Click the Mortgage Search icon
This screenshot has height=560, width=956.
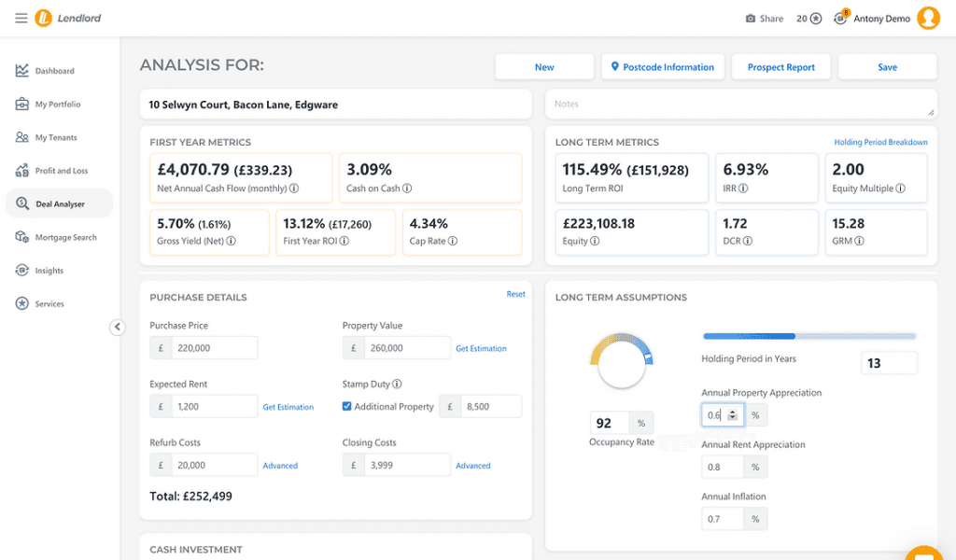(x=22, y=237)
